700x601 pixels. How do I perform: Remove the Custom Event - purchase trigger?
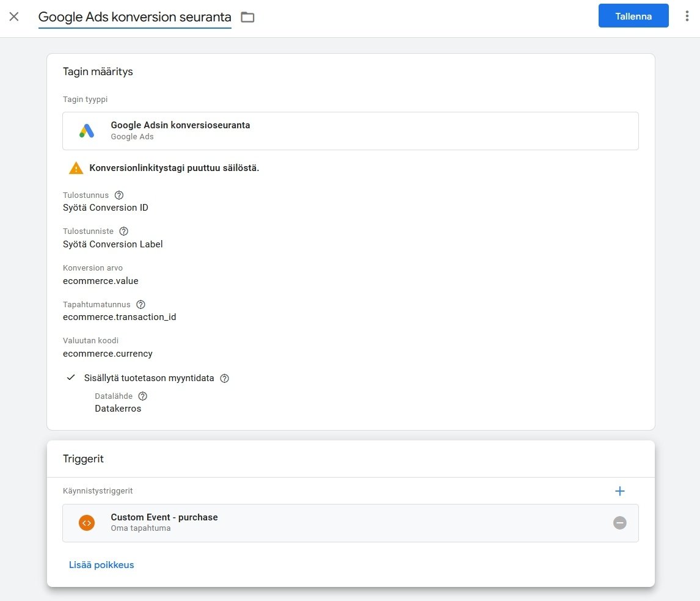click(619, 523)
